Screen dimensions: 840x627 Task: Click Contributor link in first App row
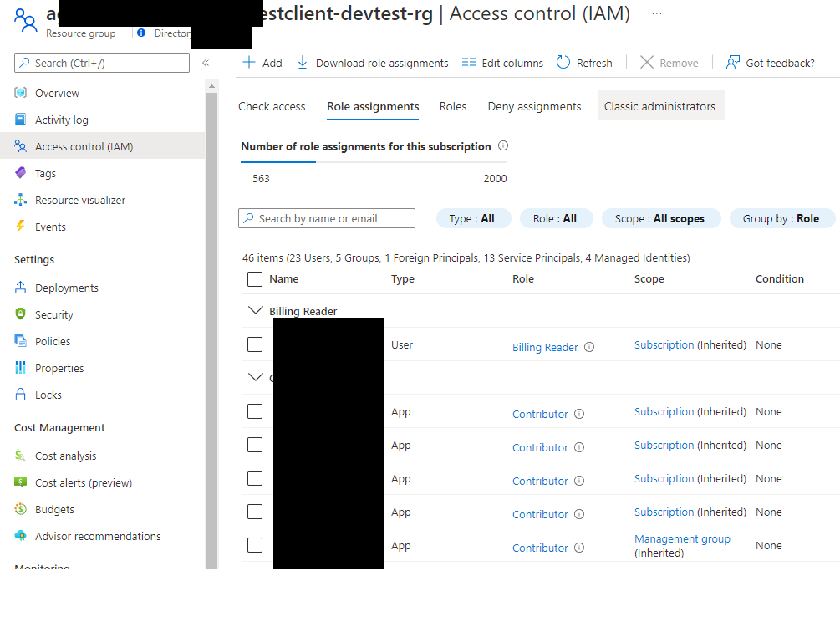539,414
